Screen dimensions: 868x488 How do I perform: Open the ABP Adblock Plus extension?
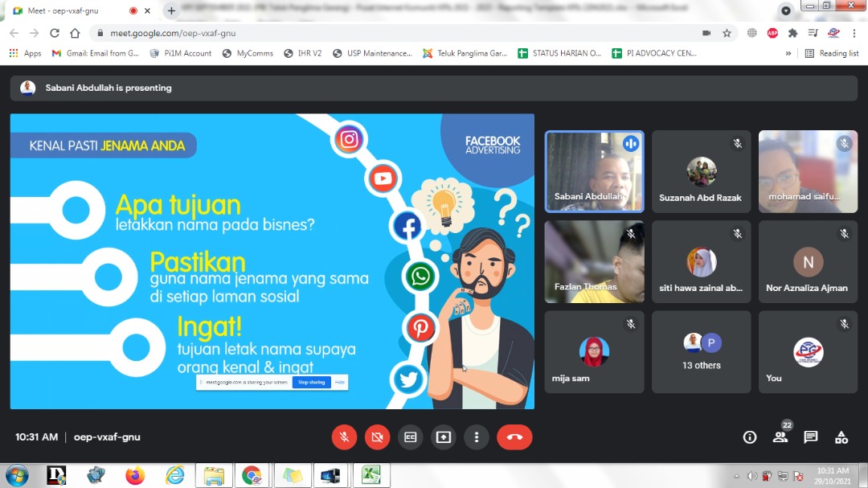pyautogui.click(x=773, y=33)
